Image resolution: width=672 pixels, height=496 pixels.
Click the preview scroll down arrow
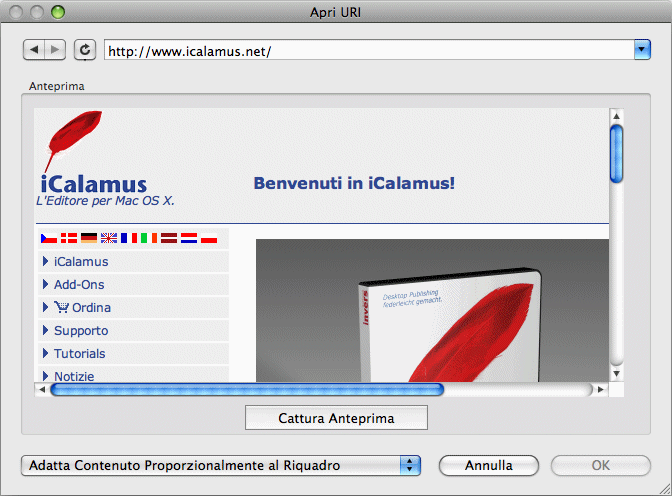(x=616, y=374)
